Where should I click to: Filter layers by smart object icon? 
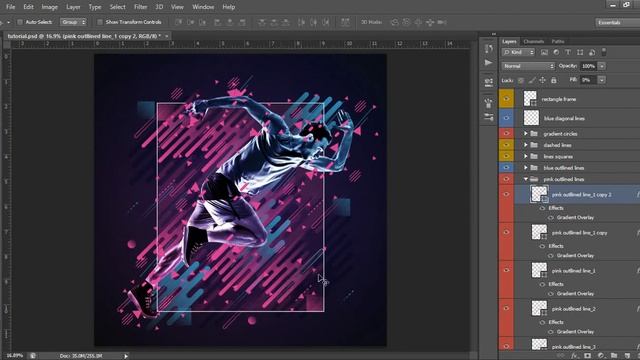click(592, 52)
